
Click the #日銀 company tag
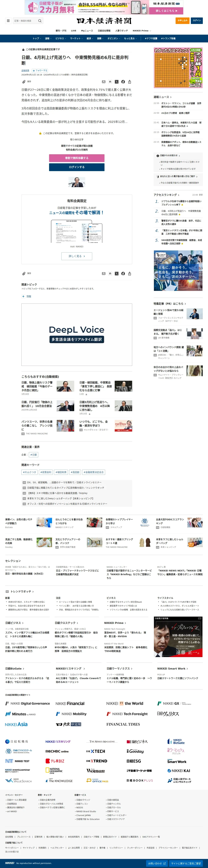[33, 455]
